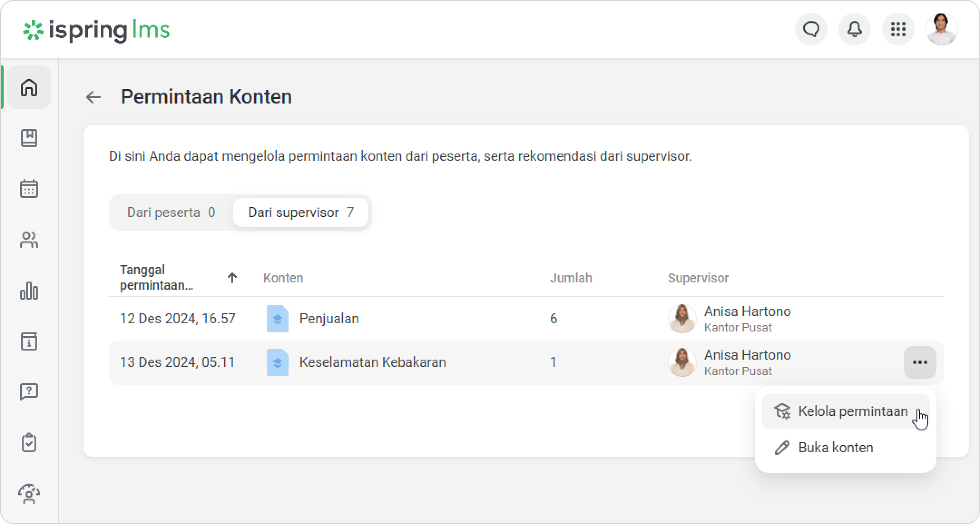Image resolution: width=980 pixels, height=524 pixels.
Task: Open the apps grid launcher
Action: [898, 30]
